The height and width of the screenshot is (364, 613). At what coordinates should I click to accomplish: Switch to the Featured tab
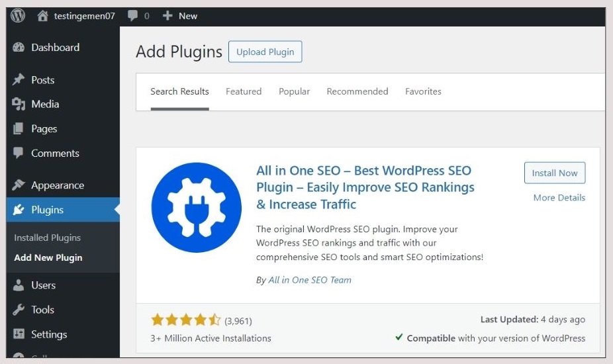pyautogui.click(x=244, y=91)
